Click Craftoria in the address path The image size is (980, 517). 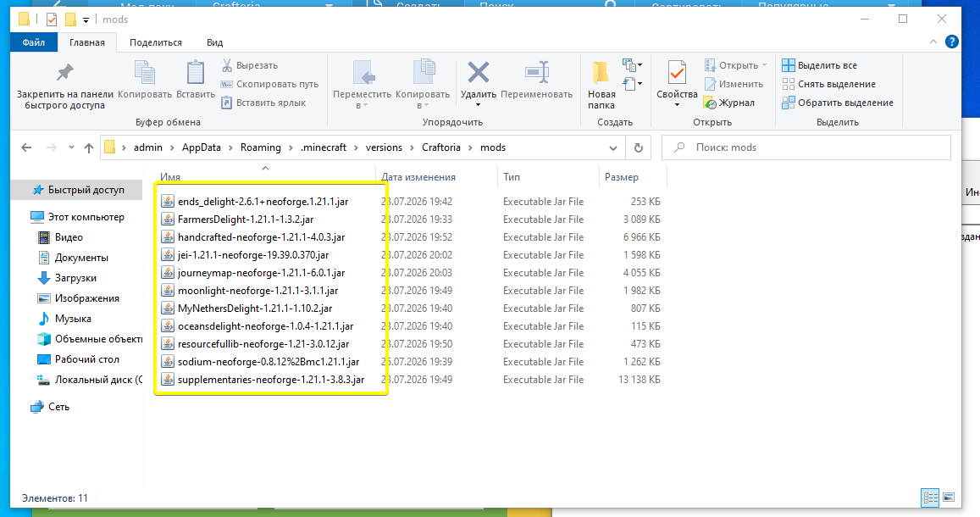point(440,147)
